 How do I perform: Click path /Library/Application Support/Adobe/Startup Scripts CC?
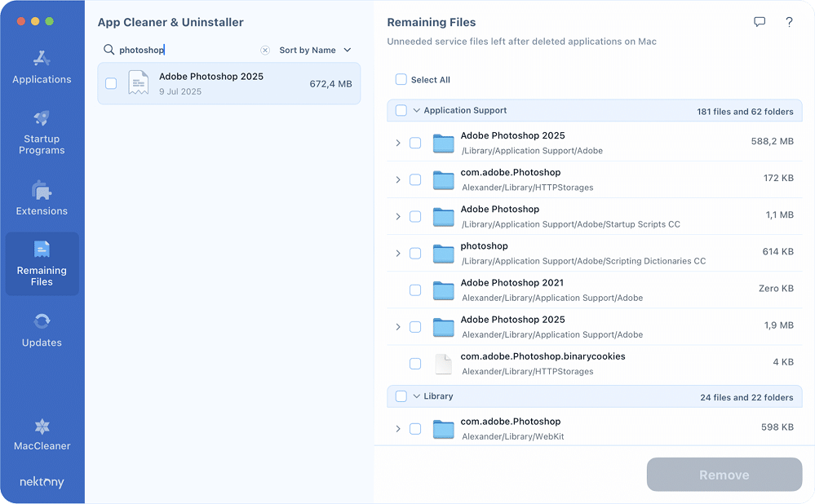pyautogui.click(x=571, y=224)
